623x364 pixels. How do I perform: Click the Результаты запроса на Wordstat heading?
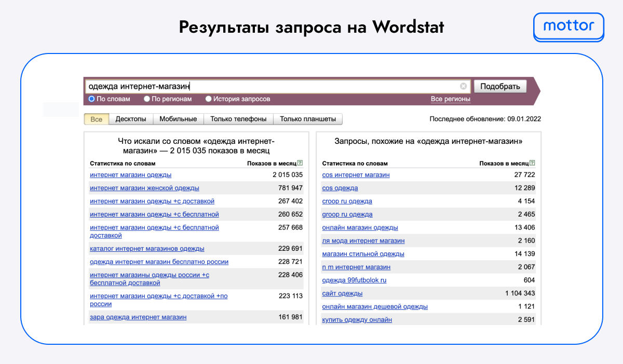click(311, 28)
